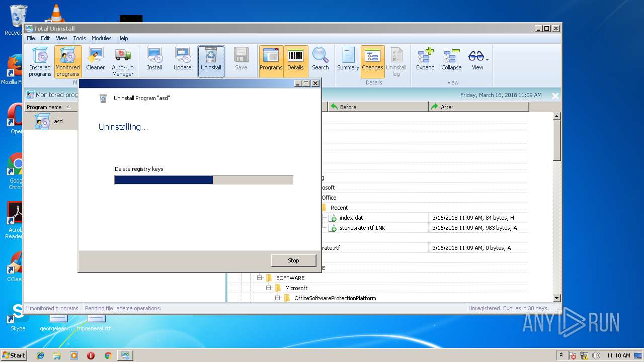Click the Delete registry keys progress bar

(204, 180)
